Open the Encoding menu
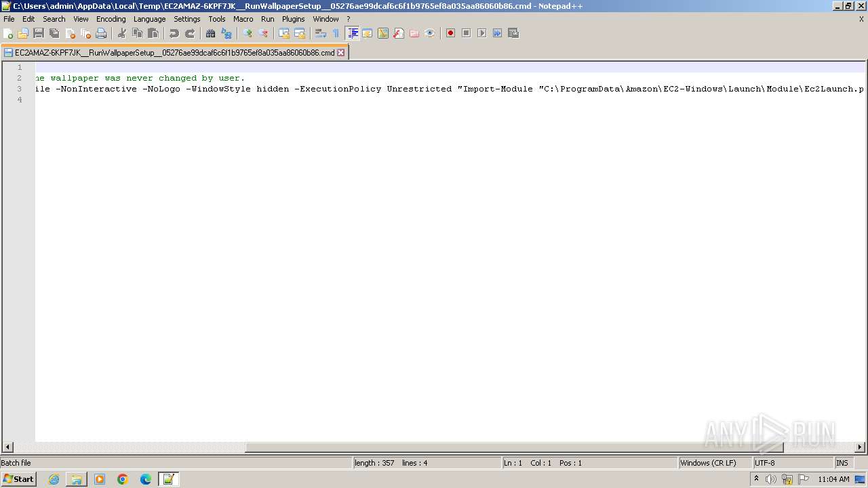Image resolution: width=868 pixels, height=488 pixels. 111,19
